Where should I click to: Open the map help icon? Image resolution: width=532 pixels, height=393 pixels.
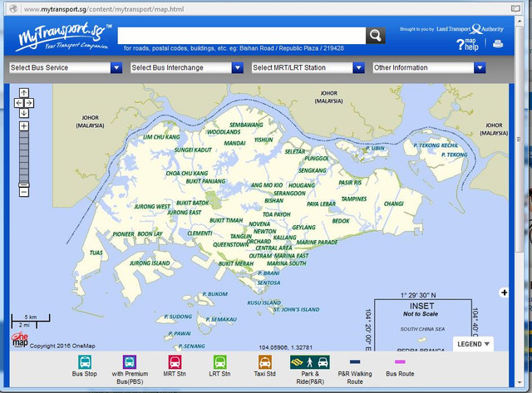tap(467, 44)
